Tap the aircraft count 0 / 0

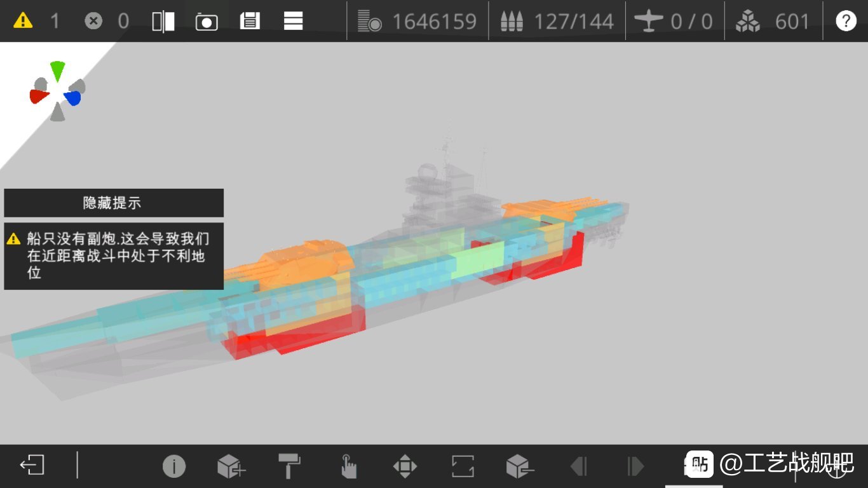tap(691, 22)
